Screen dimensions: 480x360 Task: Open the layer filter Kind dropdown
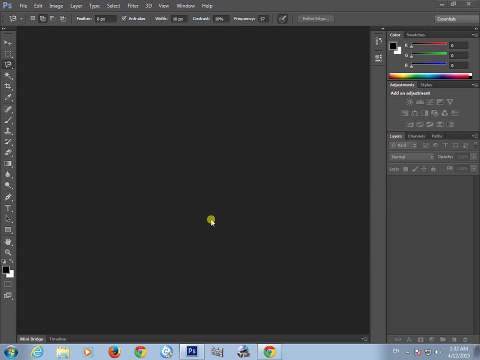403,145
